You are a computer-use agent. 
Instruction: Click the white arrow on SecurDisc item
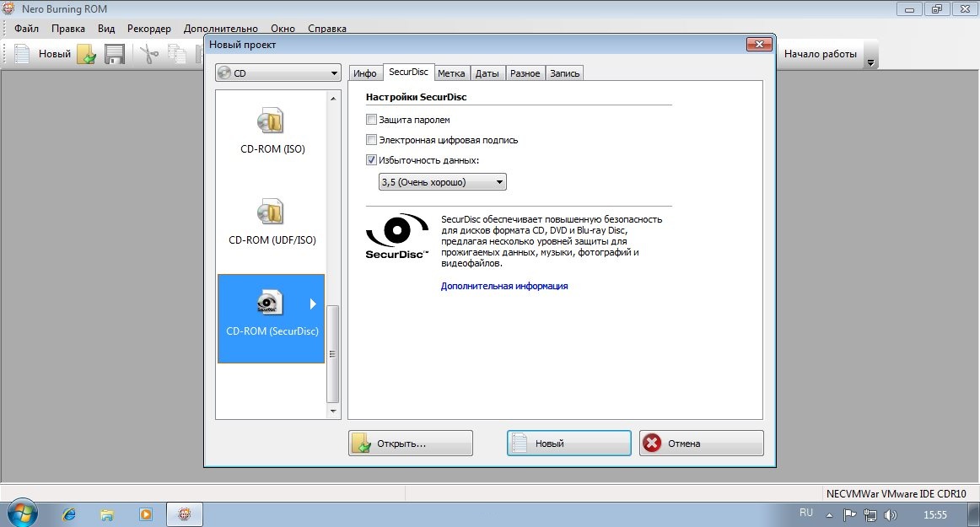click(313, 304)
